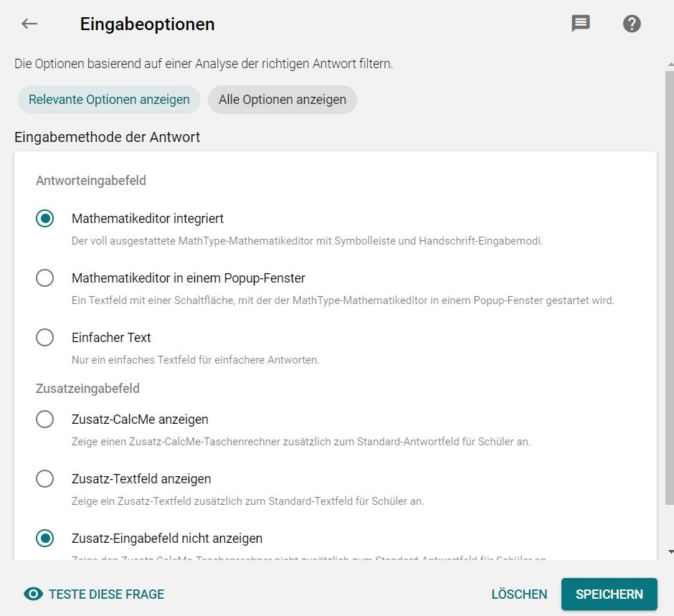Image resolution: width=674 pixels, height=616 pixels.
Task: Enable "Einfacher Text" answer input
Action: 44,338
